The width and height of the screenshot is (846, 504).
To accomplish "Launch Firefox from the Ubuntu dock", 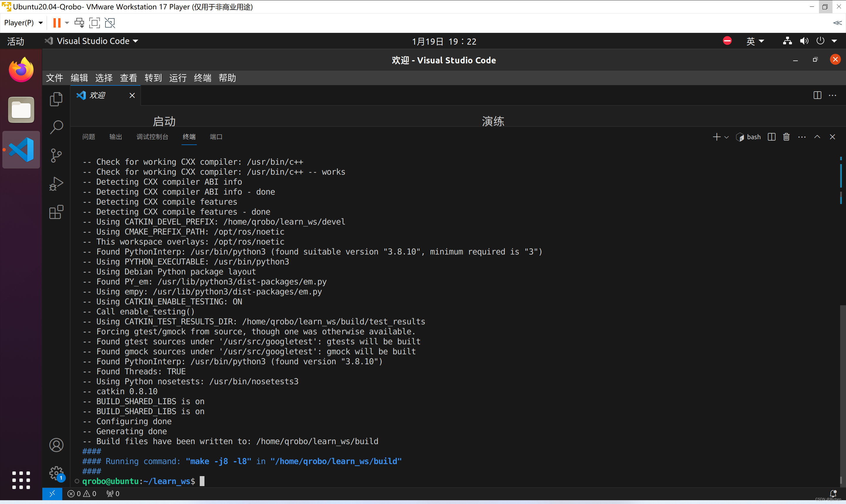I will coord(21,70).
